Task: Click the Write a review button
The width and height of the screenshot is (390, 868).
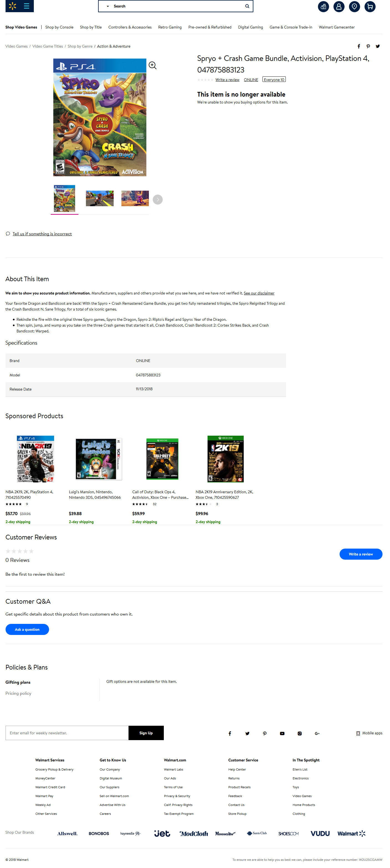Action: [360, 554]
